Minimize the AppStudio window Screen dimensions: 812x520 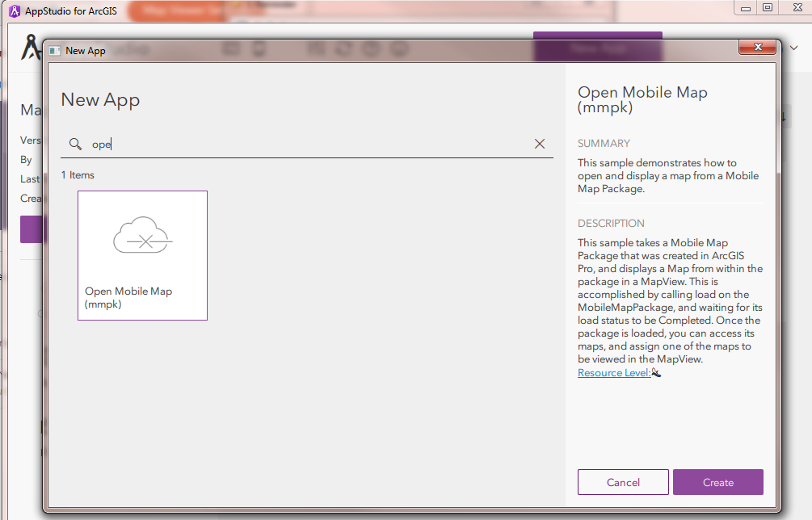[746, 8]
